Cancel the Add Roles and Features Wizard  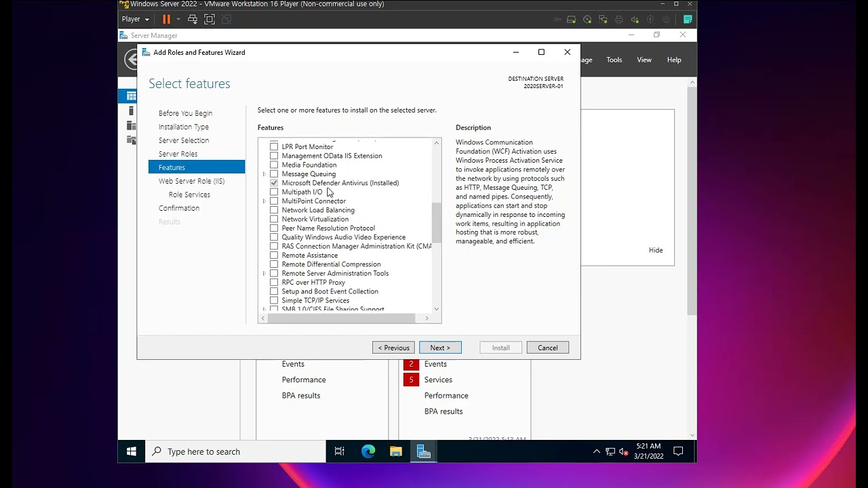click(548, 348)
